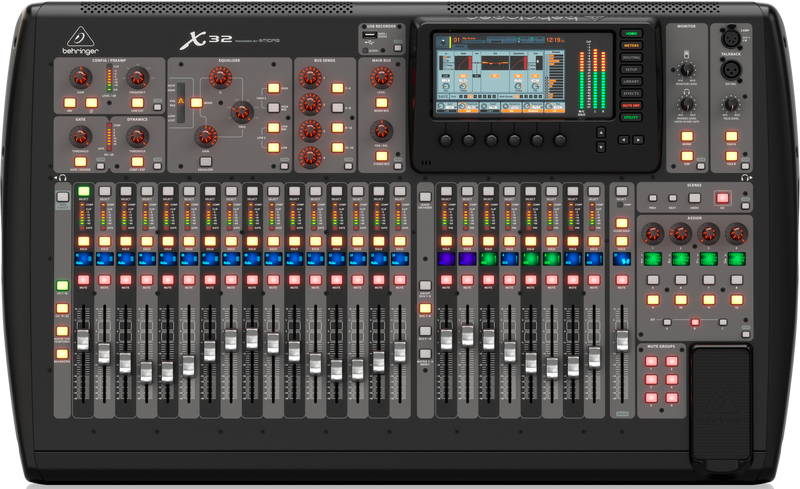
Task: Click the PHONES LEVEL knob
Action: 687,104
